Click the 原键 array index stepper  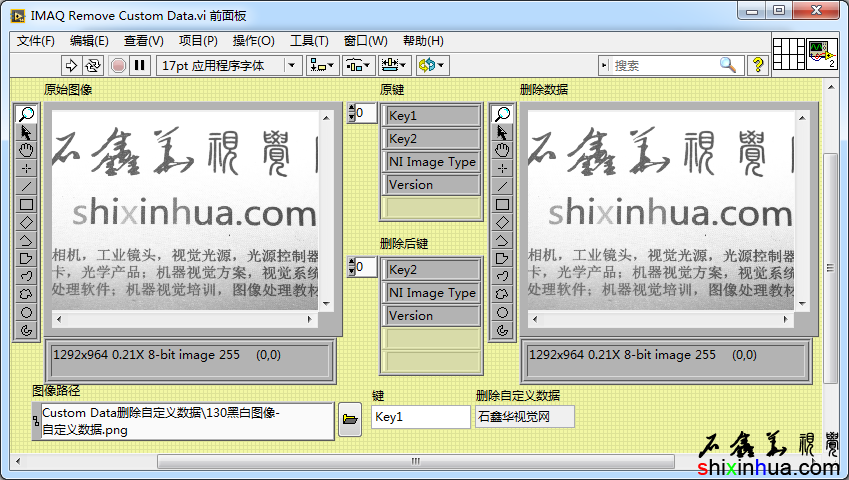351,113
